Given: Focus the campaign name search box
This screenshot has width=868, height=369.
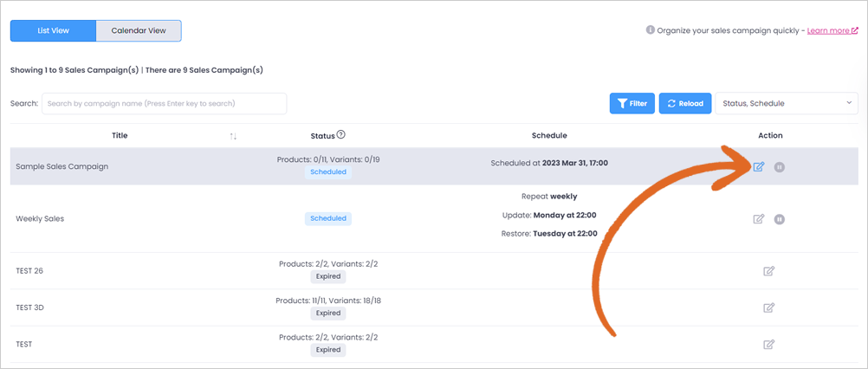Looking at the screenshot, I should click(x=165, y=103).
